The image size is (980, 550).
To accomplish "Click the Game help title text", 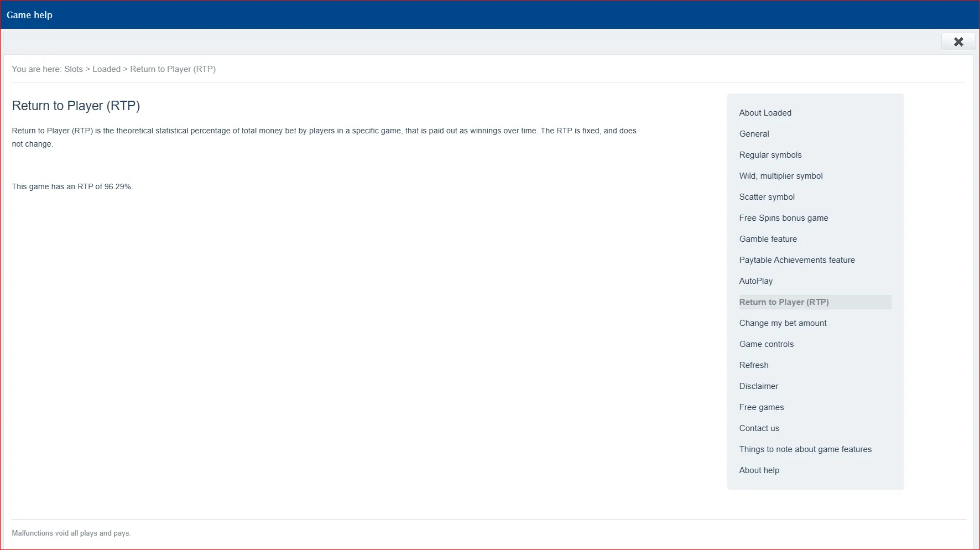I will click(x=29, y=15).
